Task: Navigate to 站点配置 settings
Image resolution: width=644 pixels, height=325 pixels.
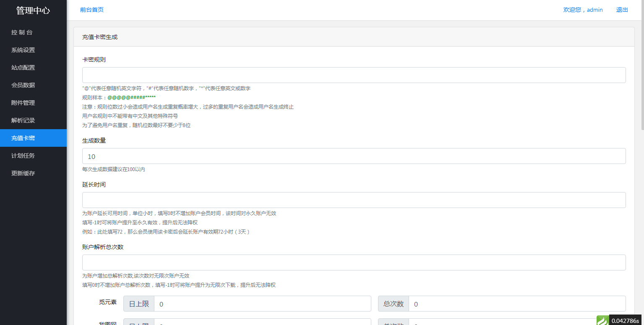Action: coord(22,68)
